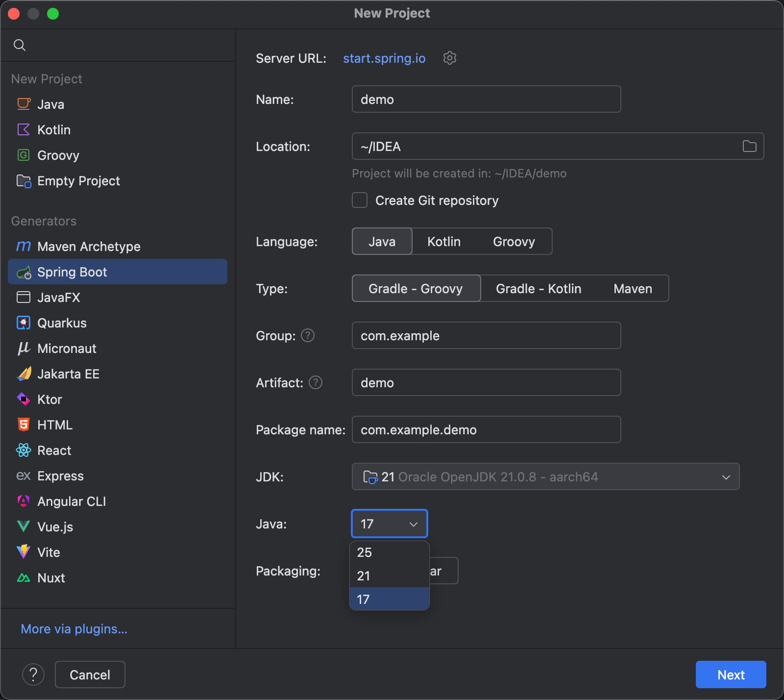Browse location with folder icon
The width and height of the screenshot is (784, 700).
pyautogui.click(x=749, y=146)
